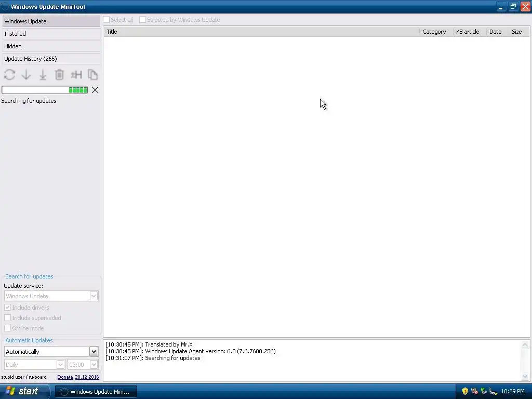This screenshot has height=399, width=532.
Task: Click the hide updates ±H icon
Action: pyautogui.click(x=76, y=75)
